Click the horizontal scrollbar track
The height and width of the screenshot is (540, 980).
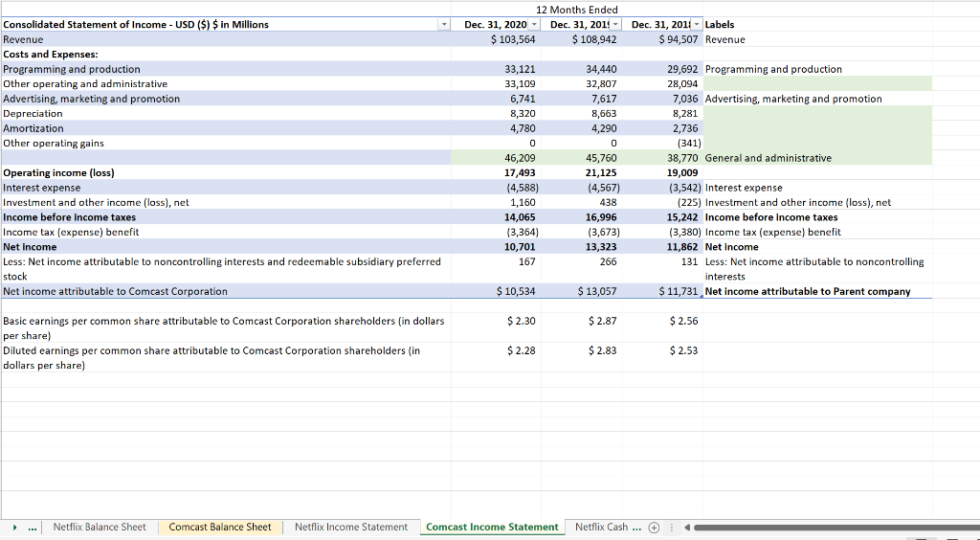pyautogui.click(x=836, y=528)
